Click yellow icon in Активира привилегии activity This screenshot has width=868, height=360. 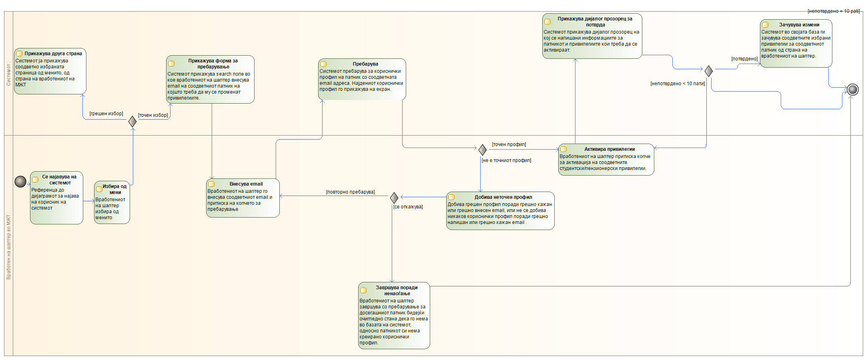click(563, 149)
